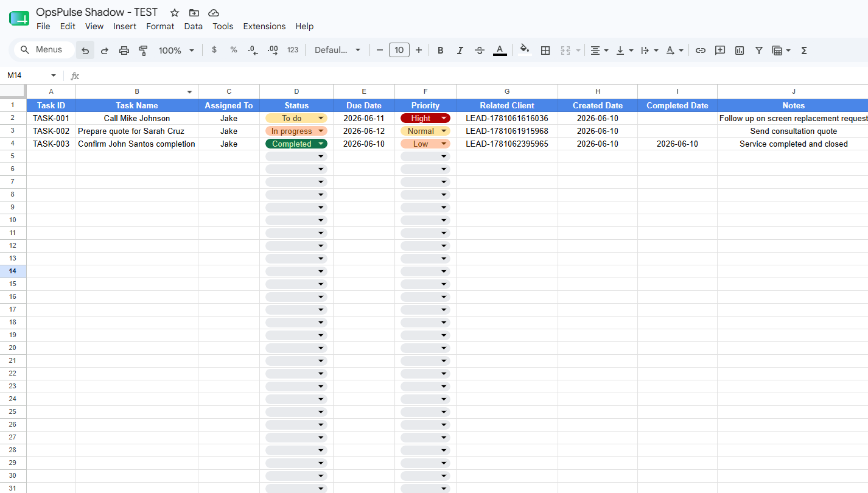Screen dimensions: 868x493
Task: Click the formula bar input
Action: (475, 75)
